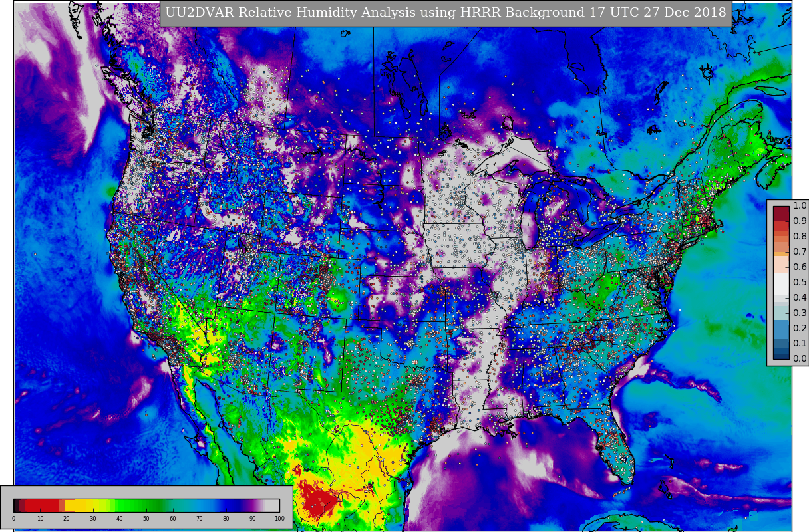Click the 90 tick label on humidity colorbar
The width and height of the screenshot is (809, 532).
tap(253, 519)
